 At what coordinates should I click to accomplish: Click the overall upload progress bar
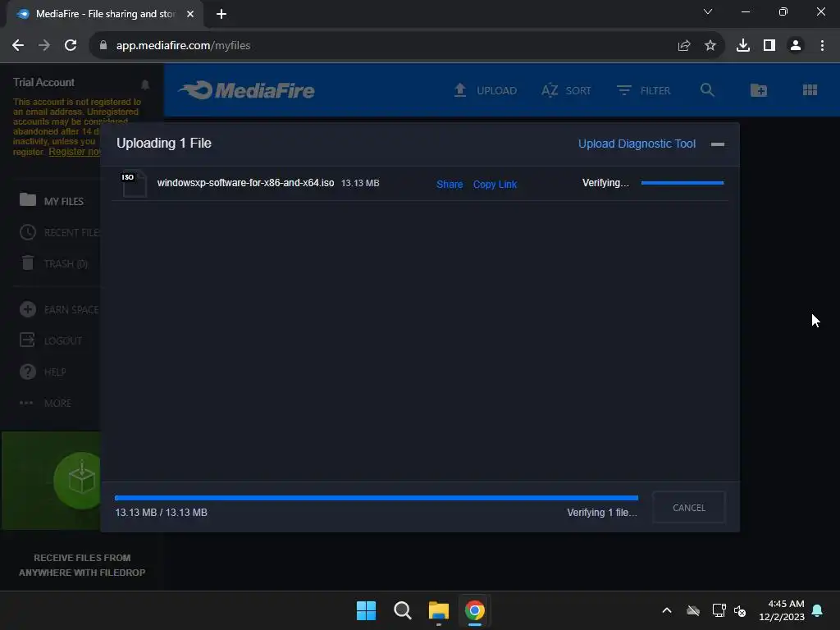pyautogui.click(x=376, y=498)
